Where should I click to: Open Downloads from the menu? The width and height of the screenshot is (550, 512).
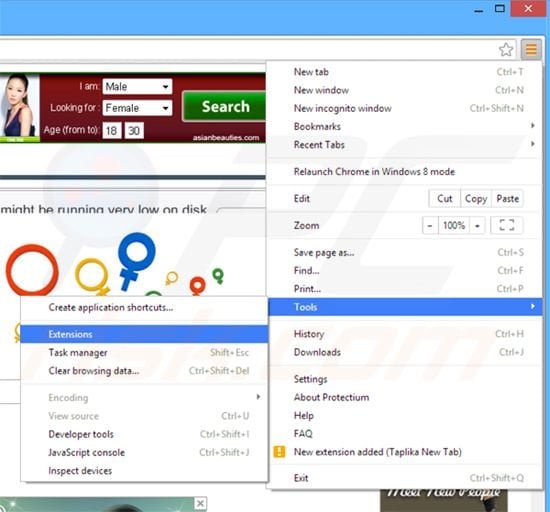404,352
